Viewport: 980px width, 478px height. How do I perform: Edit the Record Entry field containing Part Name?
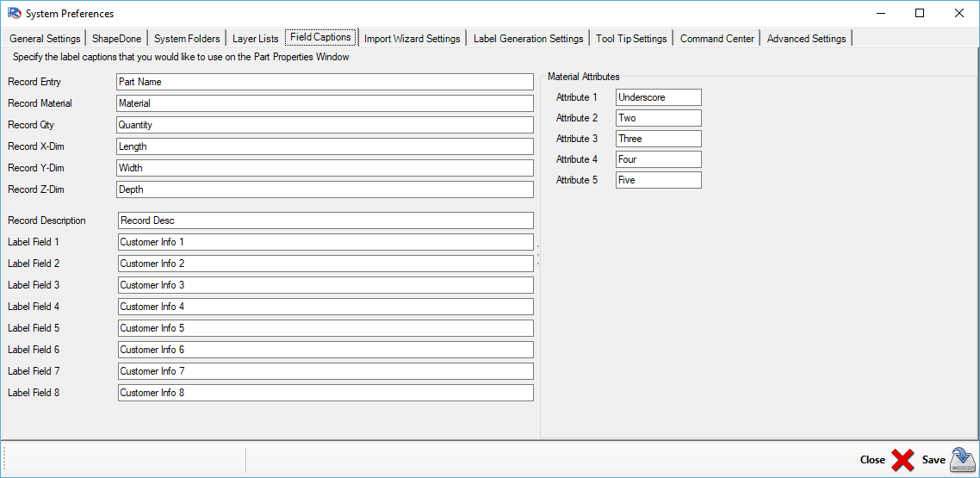pos(325,82)
